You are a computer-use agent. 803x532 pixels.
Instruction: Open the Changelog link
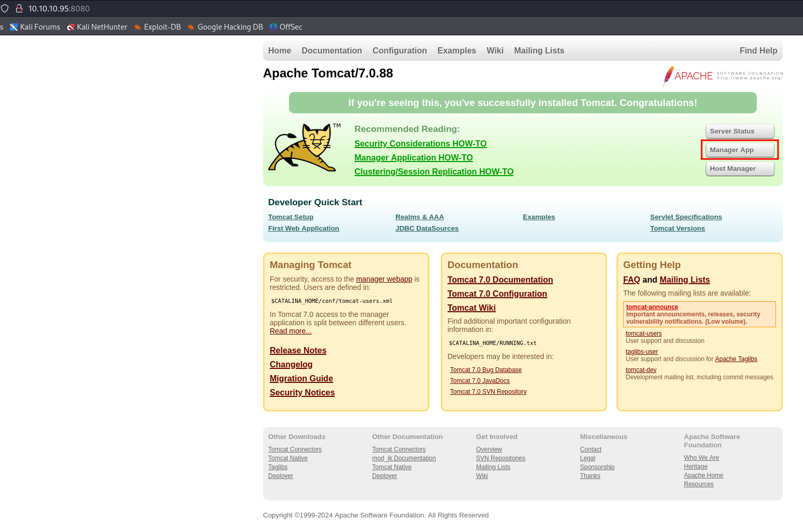(291, 365)
